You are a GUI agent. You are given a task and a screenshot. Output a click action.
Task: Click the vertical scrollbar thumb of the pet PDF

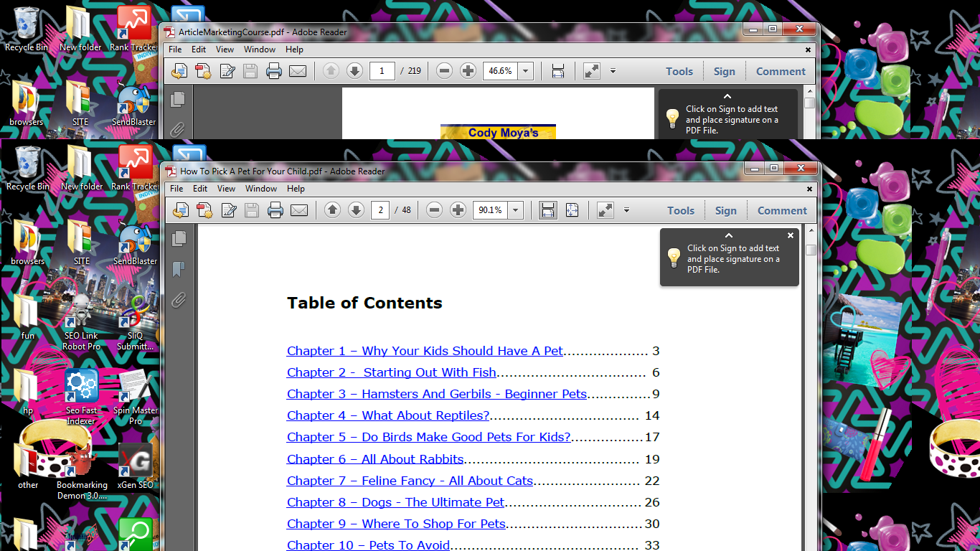point(811,250)
